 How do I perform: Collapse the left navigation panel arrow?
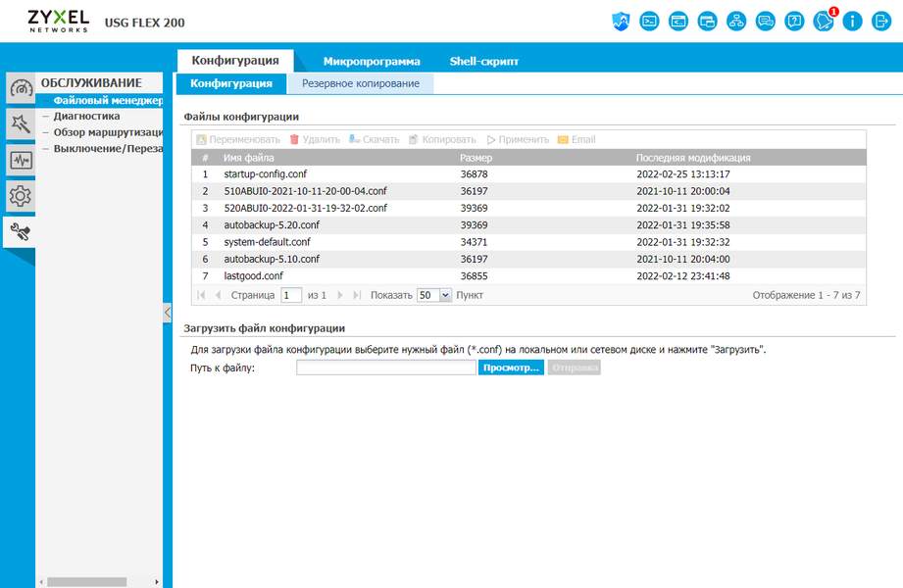pyautogui.click(x=167, y=313)
